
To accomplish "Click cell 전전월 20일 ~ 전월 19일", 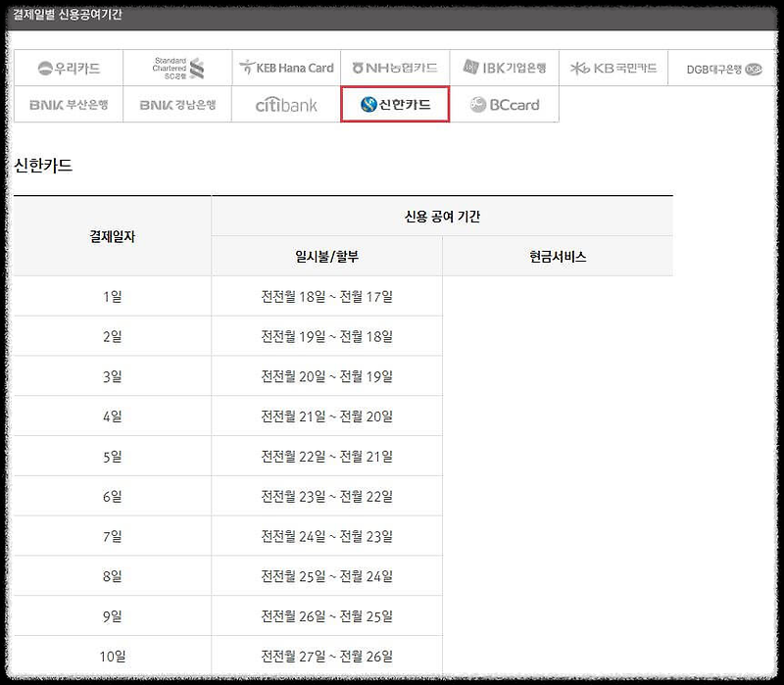I will pyautogui.click(x=327, y=376).
